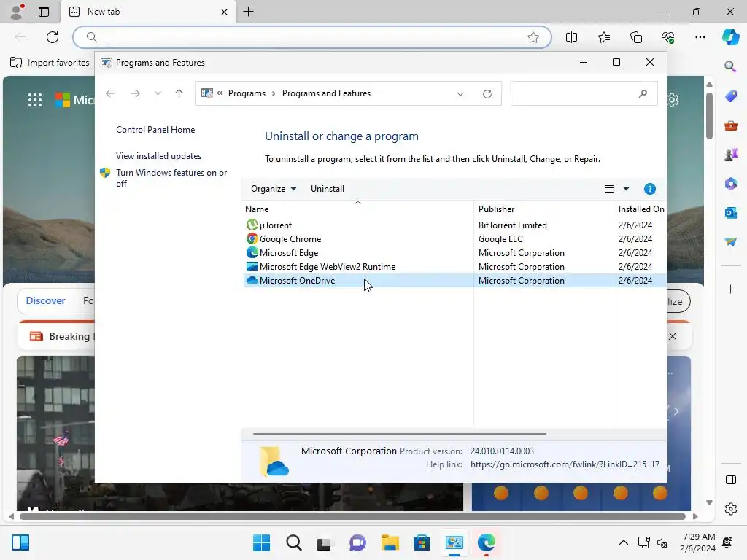747x560 pixels.
Task: Open File Explorer from taskbar
Action: [390, 542]
